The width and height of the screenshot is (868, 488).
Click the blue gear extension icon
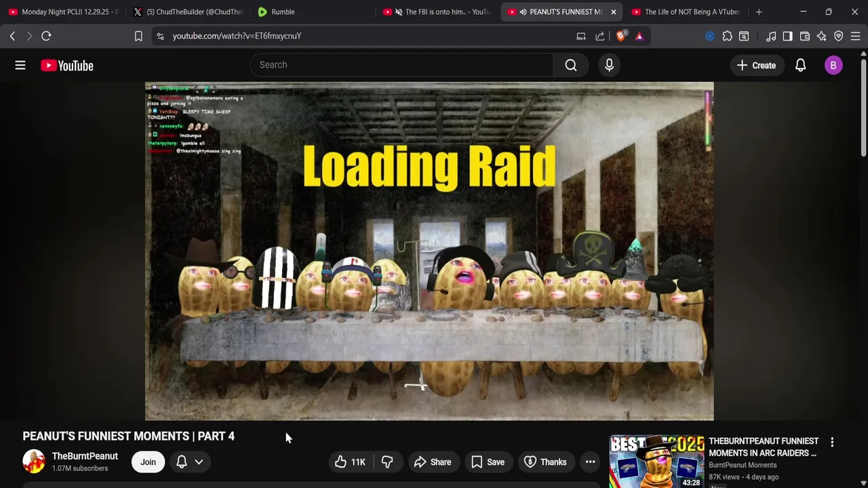tap(710, 36)
